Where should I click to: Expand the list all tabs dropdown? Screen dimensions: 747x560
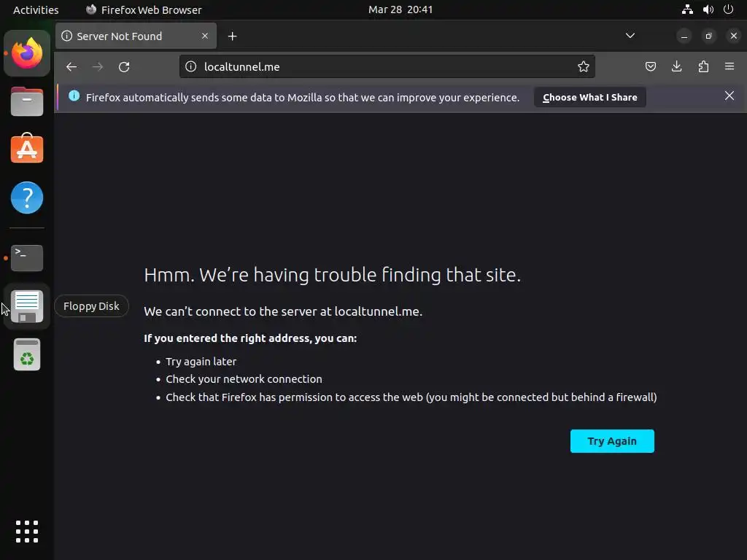(630, 36)
